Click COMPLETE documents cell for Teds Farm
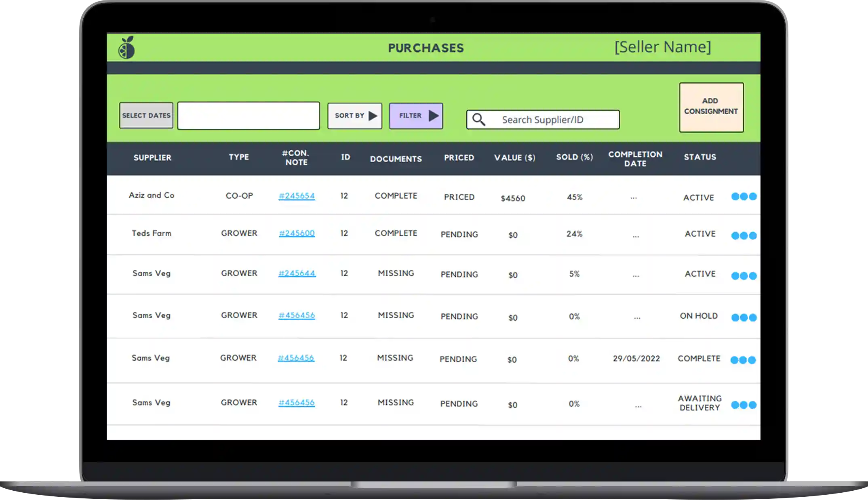Screen dimensions: 868x500 tap(396, 233)
